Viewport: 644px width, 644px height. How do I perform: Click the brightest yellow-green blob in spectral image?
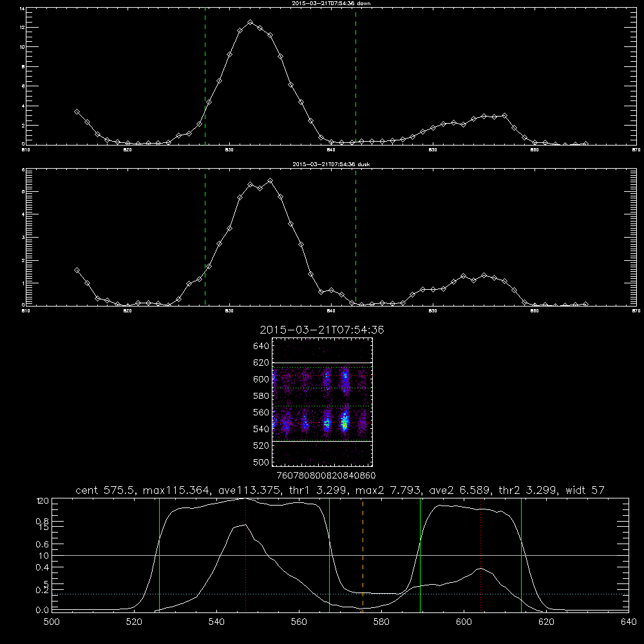(345, 423)
